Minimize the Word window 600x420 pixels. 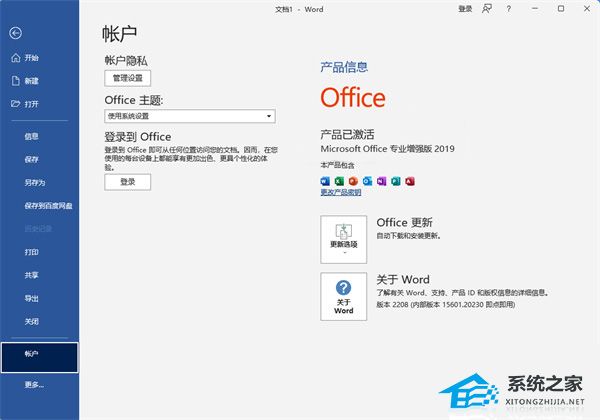[535, 8]
